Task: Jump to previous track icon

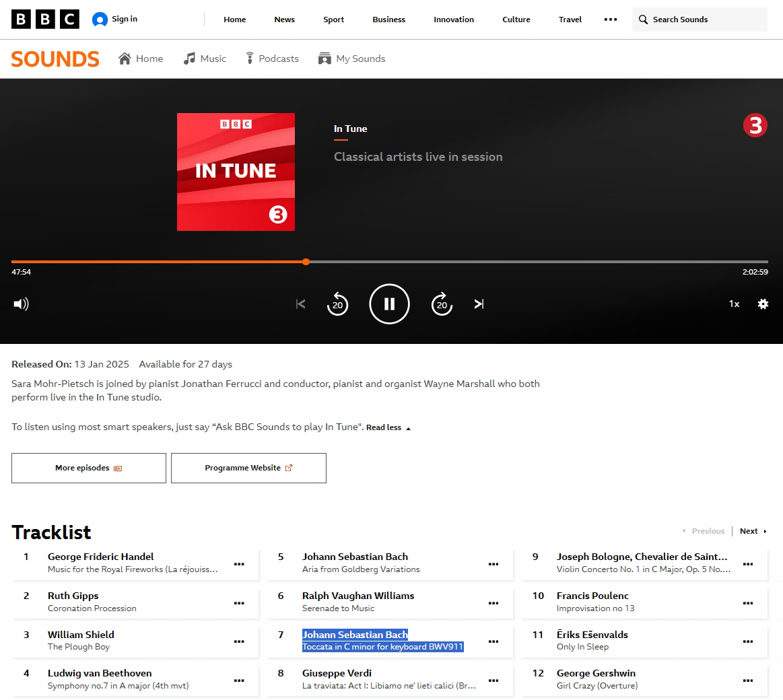Action: click(300, 304)
